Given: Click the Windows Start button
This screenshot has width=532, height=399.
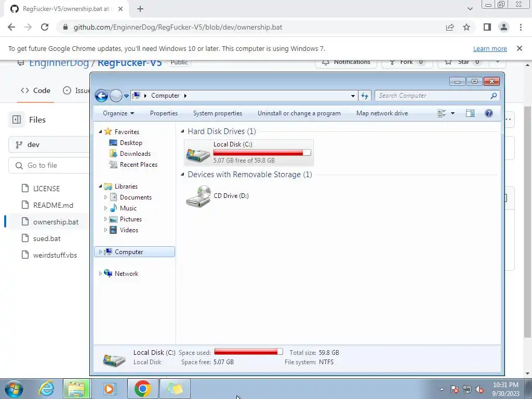Looking at the screenshot, I should pyautogui.click(x=14, y=389).
